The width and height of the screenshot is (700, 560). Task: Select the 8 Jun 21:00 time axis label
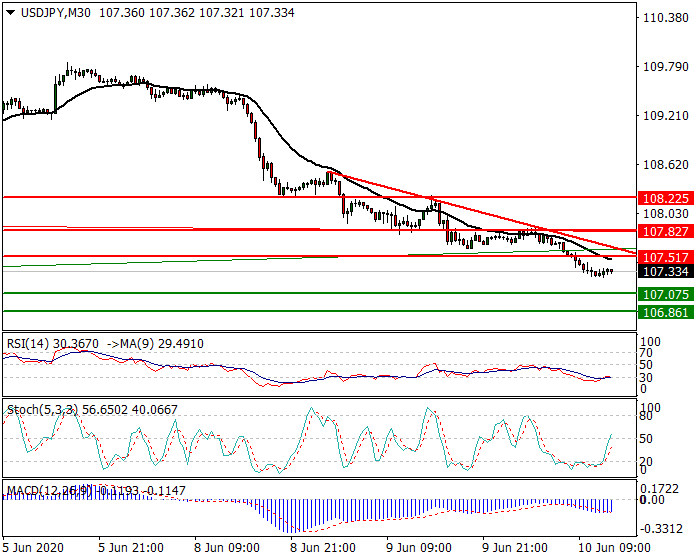click(x=323, y=547)
